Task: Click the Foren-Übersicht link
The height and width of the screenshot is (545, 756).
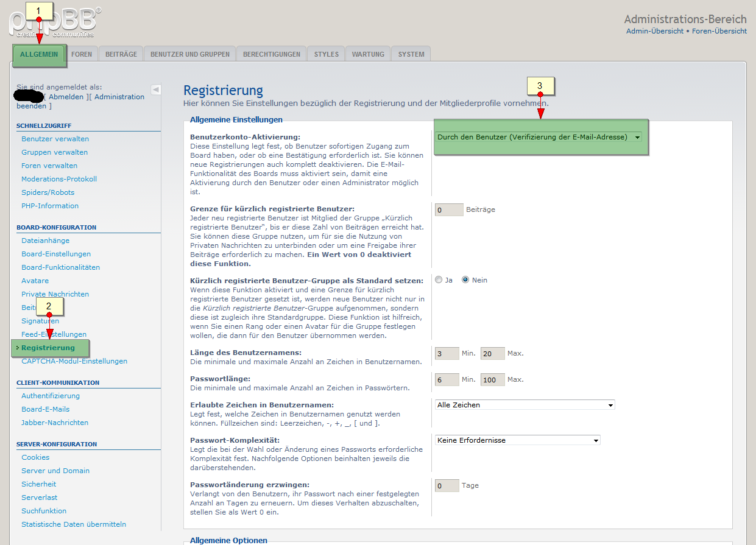Action: [719, 31]
